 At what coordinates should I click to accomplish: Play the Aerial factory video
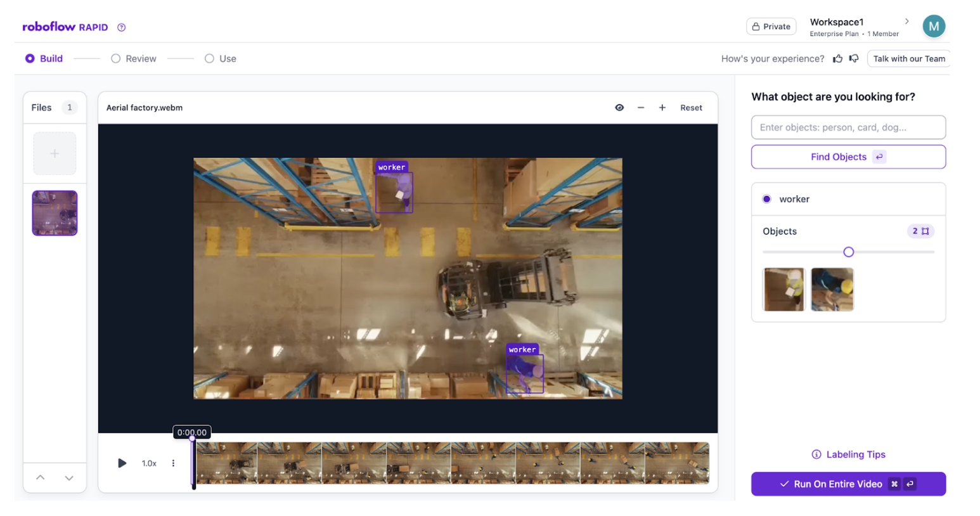tap(122, 463)
